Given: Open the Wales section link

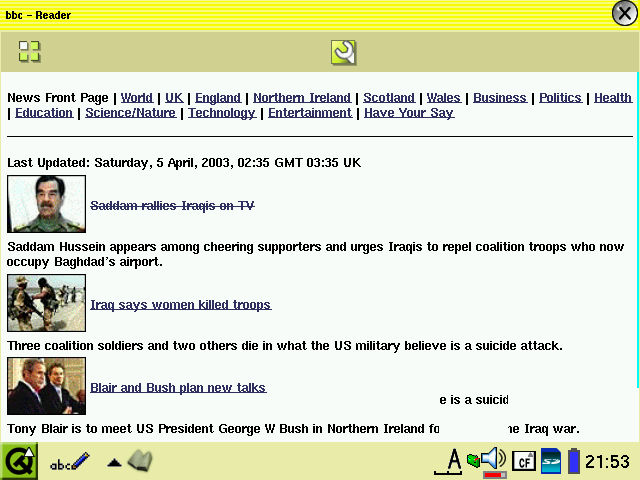Looking at the screenshot, I should [444, 98].
